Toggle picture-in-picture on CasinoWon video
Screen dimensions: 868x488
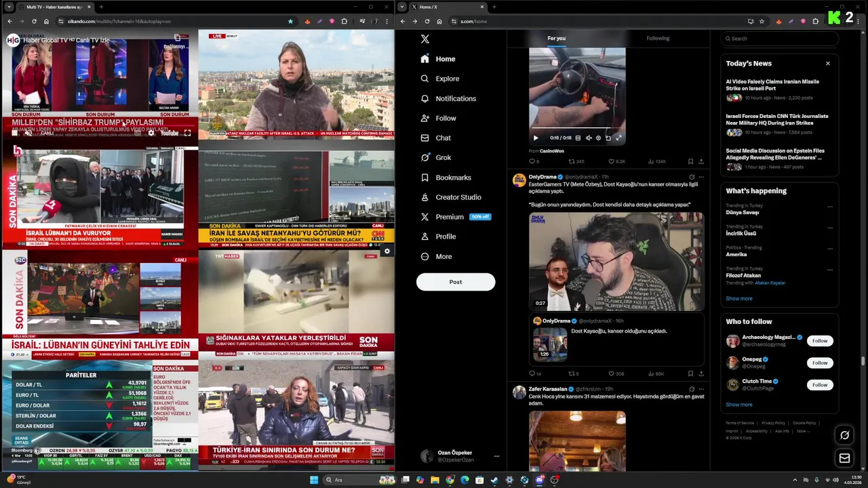[x=608, y=138]
